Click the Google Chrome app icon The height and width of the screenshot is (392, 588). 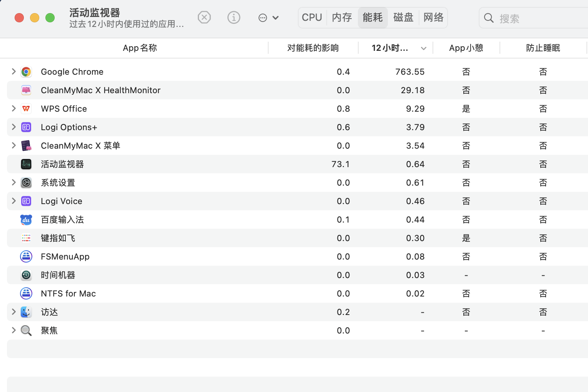26,72
